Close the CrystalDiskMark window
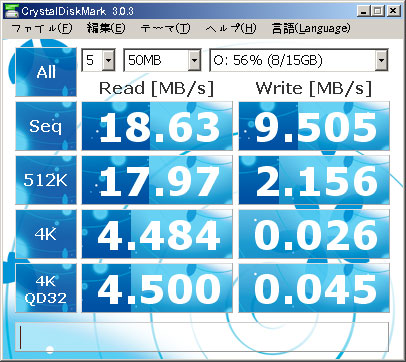This screenshot has width=406, height=362. (x=393, y=11)
